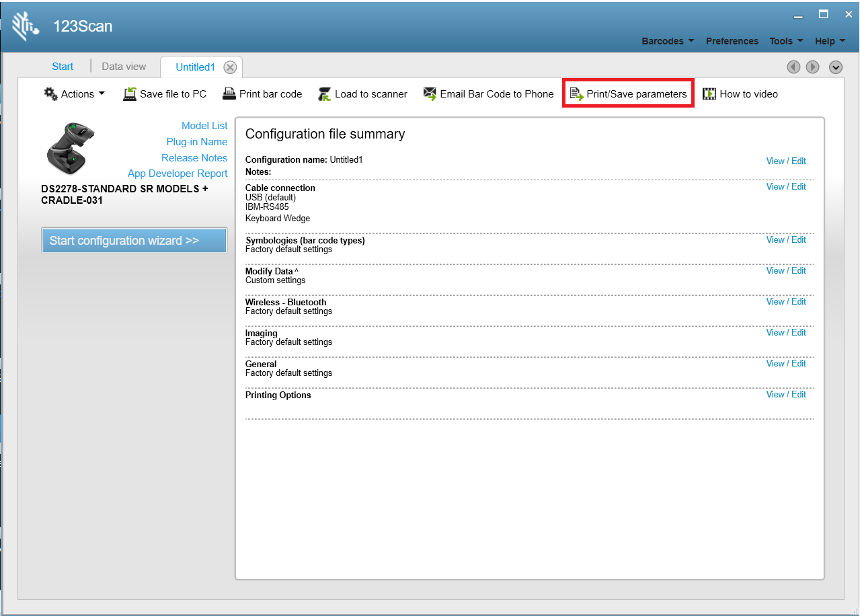The width and height of the screenshot is (860, 616).
Task: Start the configuration wizard
Action: (134, 240)
